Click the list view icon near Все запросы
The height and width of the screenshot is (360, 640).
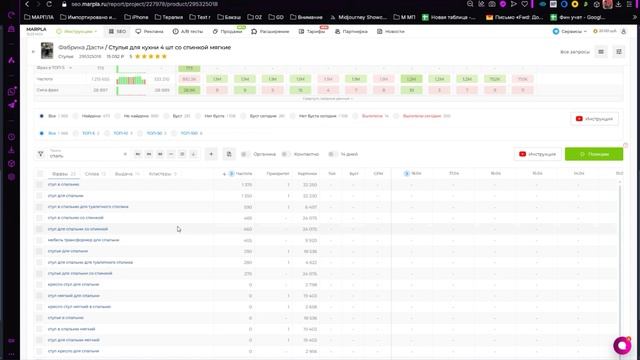[601, 52]
